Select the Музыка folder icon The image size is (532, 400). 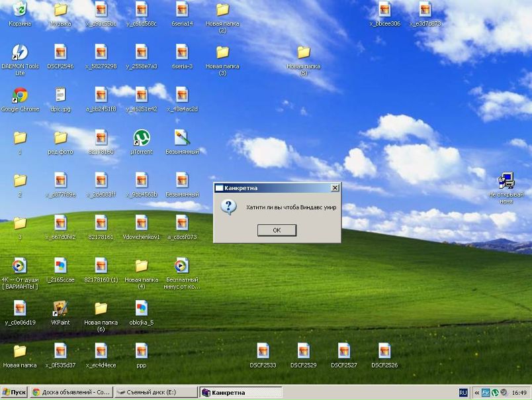point(60,11)
